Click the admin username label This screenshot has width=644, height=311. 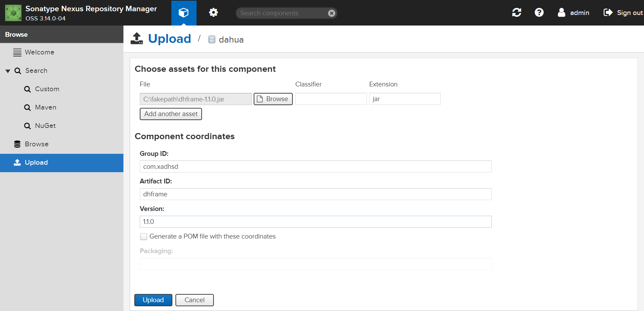580,13
